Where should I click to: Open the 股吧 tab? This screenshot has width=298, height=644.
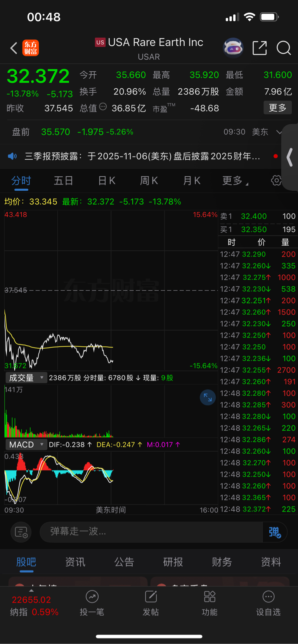[x=26, y=562]
